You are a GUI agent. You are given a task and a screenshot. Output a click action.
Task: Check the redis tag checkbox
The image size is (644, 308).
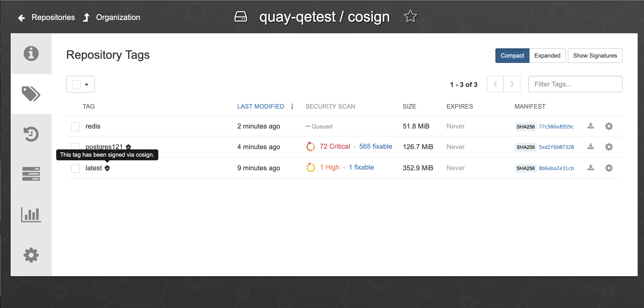tap(75, 126)
